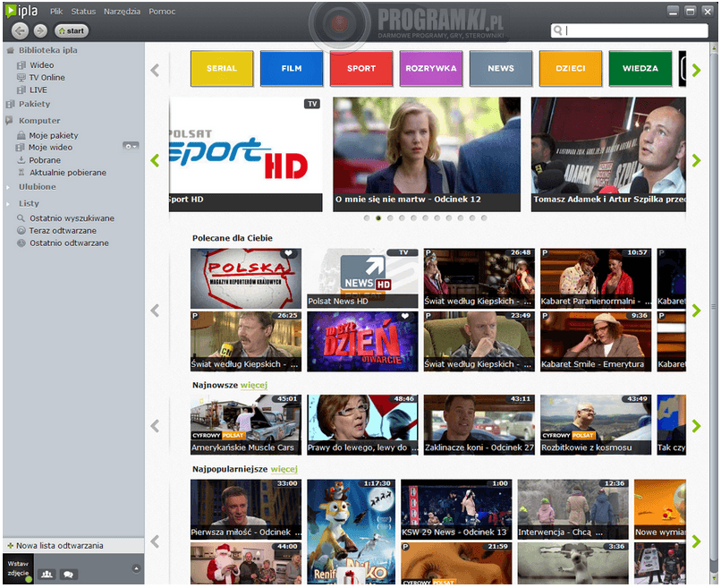Image resolution: width=721 pixels, height=588 pixels.
Task: Select the SPORT category tile
Action: coord(361,69)
